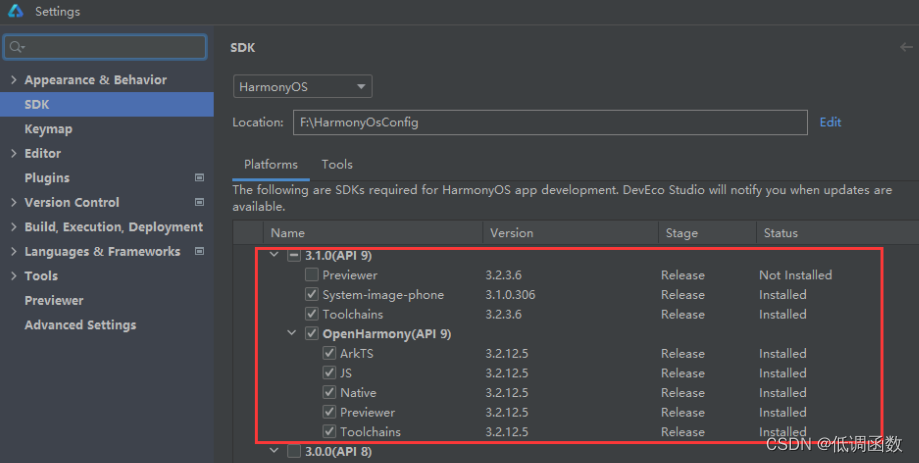The image size is (919, 463).
Task: Uncheck the JS checkbox
Action: pos(329,373)
